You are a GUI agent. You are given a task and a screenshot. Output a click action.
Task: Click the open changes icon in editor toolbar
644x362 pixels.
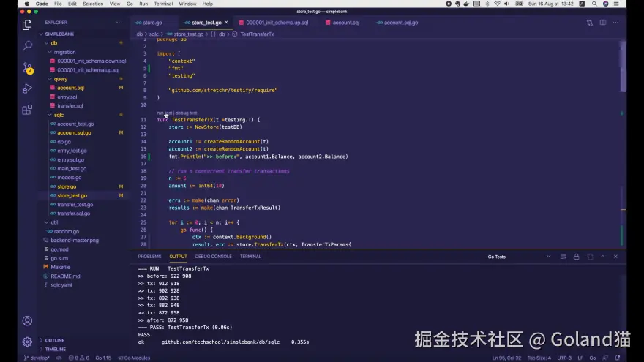point(589,23)
